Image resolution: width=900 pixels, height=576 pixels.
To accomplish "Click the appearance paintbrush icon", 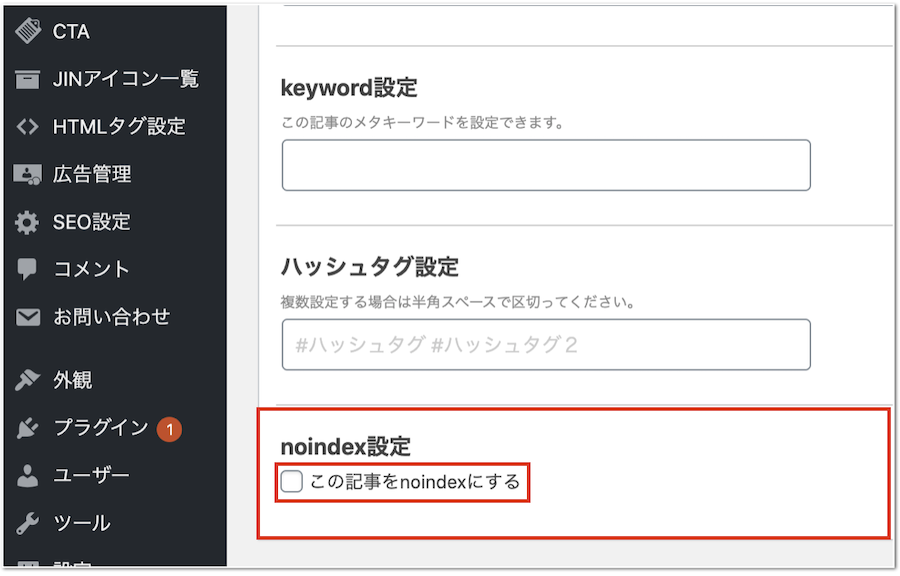I will click(27, 380).
